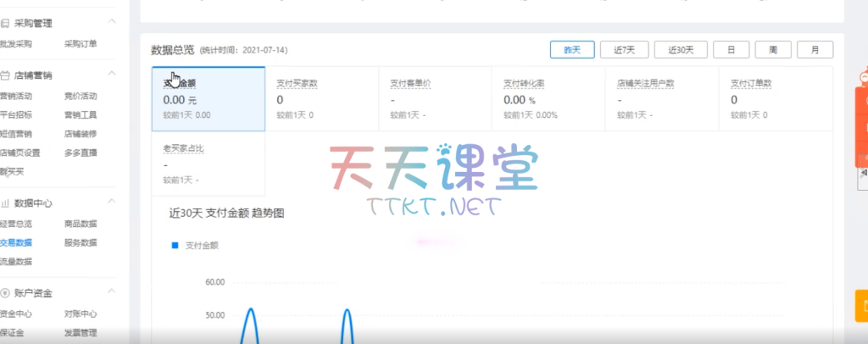
Task: Collapse the 店铺营销 menu chevron
Action: [x=111, y=75]
